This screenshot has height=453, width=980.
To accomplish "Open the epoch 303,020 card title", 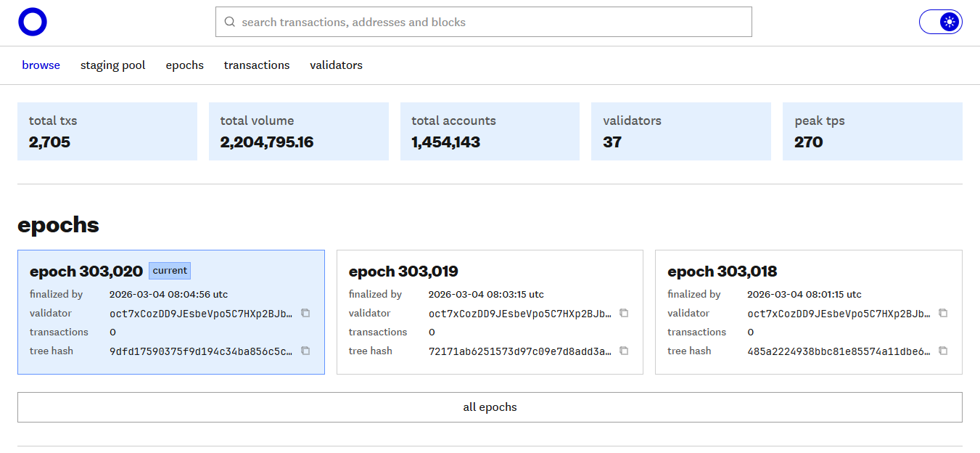I will (86, 272).
